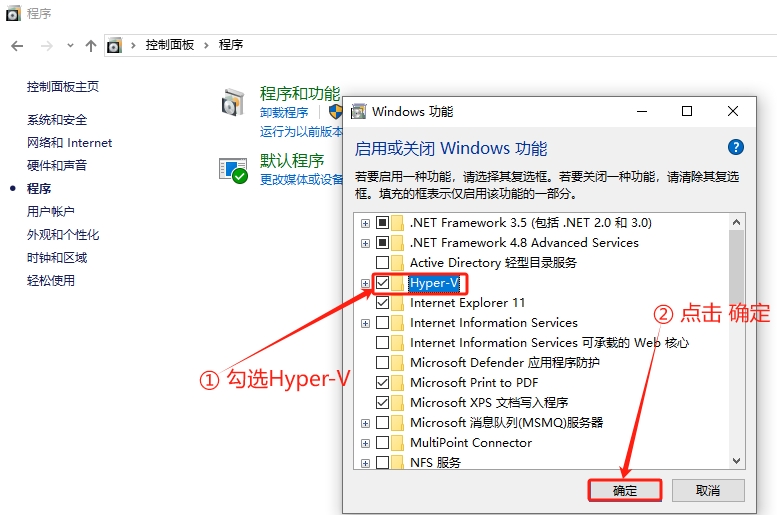777x515 pixels.
Task: Toggle .NET Framework 4.8 Advanced Services checkbox
Action: pyautogui.click(x=383, y=242)
